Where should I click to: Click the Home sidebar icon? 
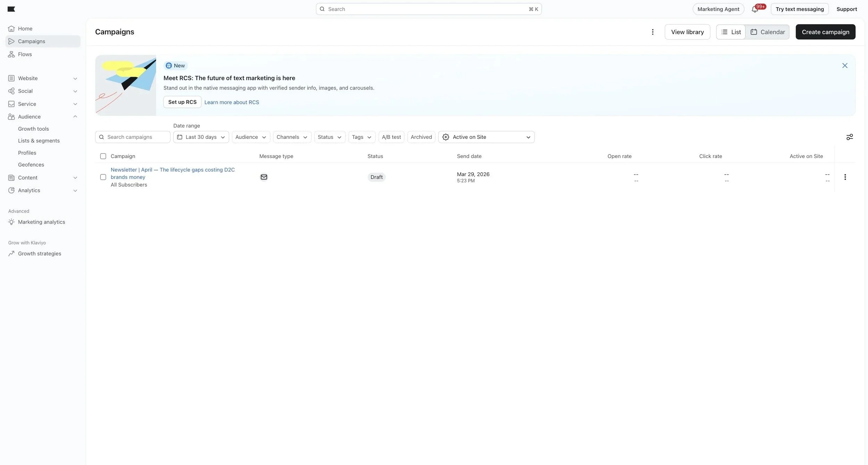(11, 28)
